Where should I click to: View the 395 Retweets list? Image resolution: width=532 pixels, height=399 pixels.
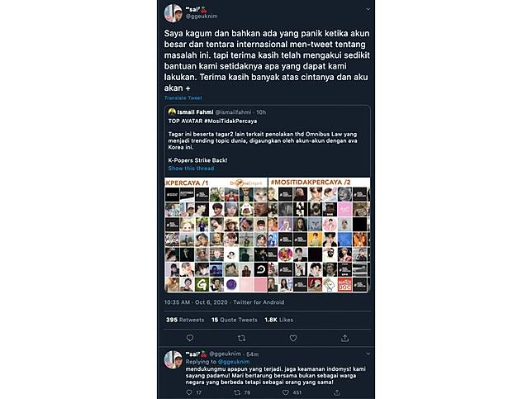184,319
